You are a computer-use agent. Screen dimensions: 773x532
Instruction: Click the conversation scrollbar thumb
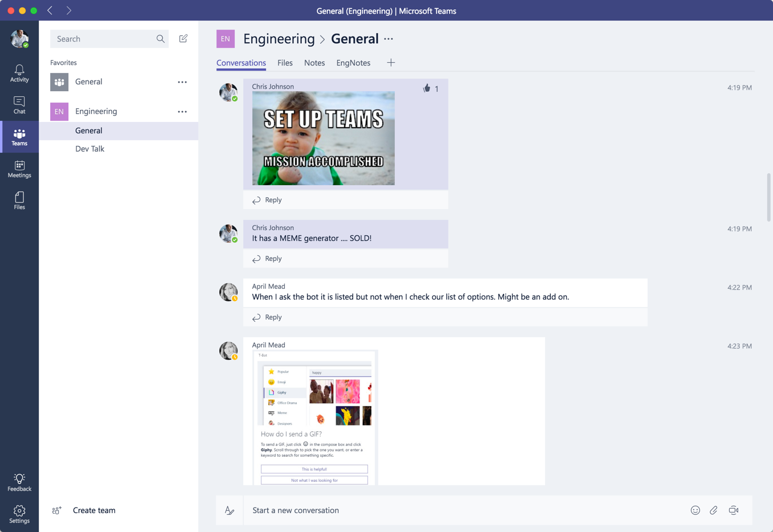769,198
